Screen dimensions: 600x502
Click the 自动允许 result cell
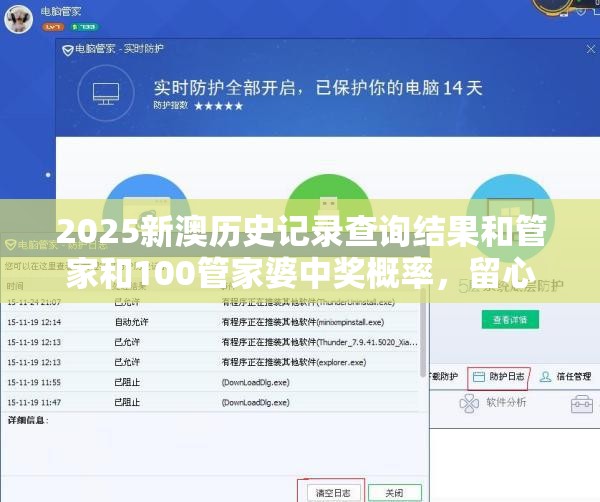click(131, 322)
